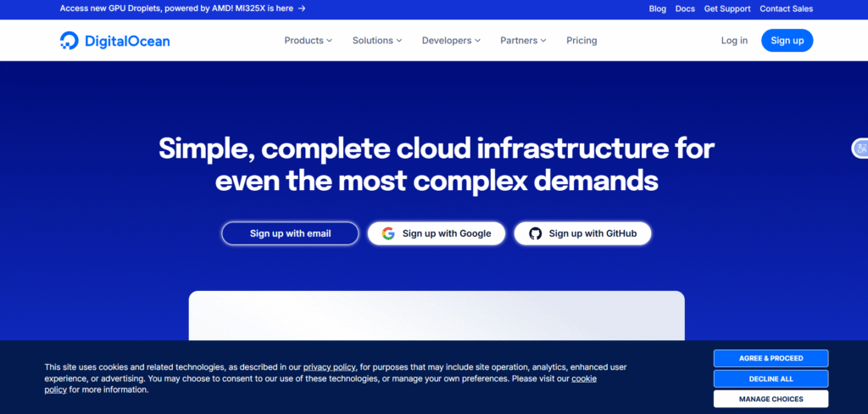Click the Log in link
Image resolution: width=868 pixels, height=414 pixels.
click(x=734, y=41)
